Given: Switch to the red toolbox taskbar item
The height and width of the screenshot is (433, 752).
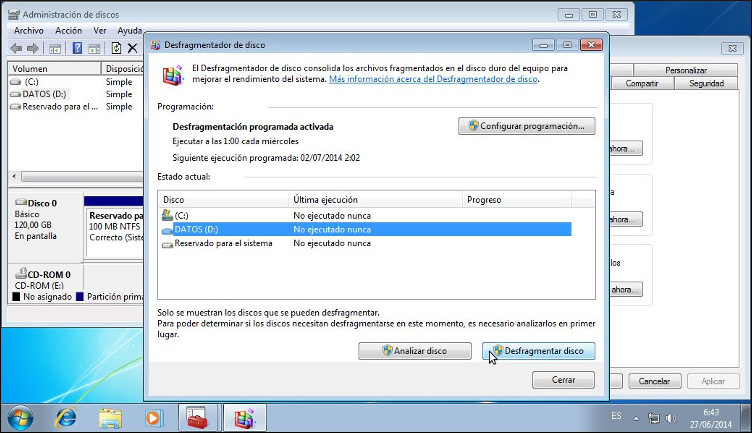Looking at the screenshot, I should click(198, 418).
